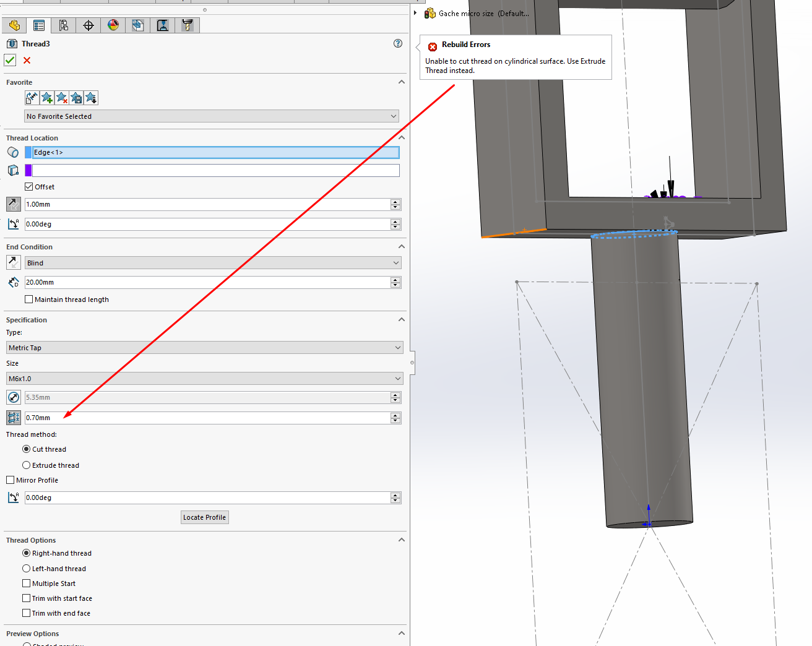This screenshot has width=812, height=646.
Task: Select Extrude thread radio button
Action: (26, 465)
